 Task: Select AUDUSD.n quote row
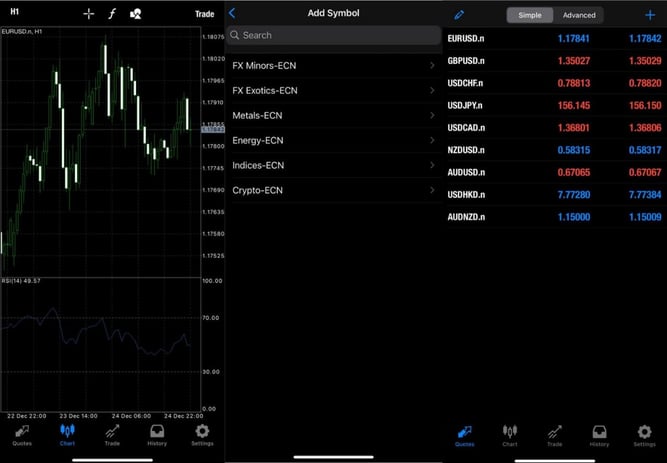[x=555, y=172]
